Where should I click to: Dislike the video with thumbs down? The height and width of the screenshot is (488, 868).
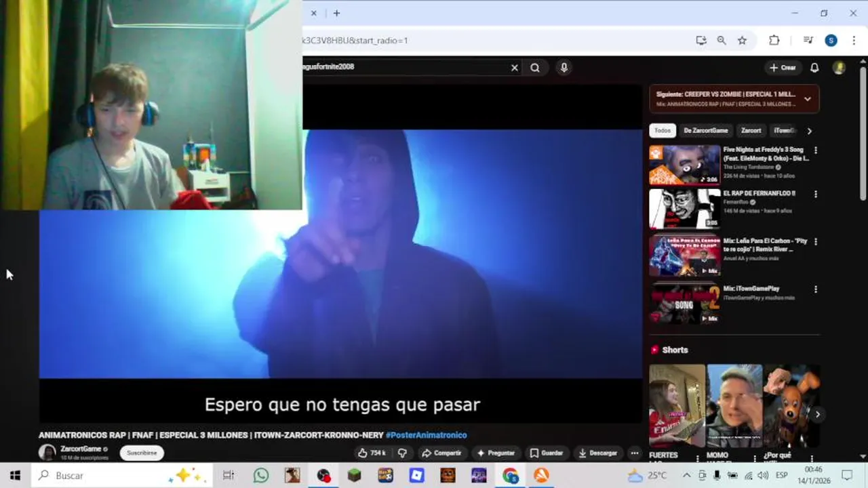[402, 453]
